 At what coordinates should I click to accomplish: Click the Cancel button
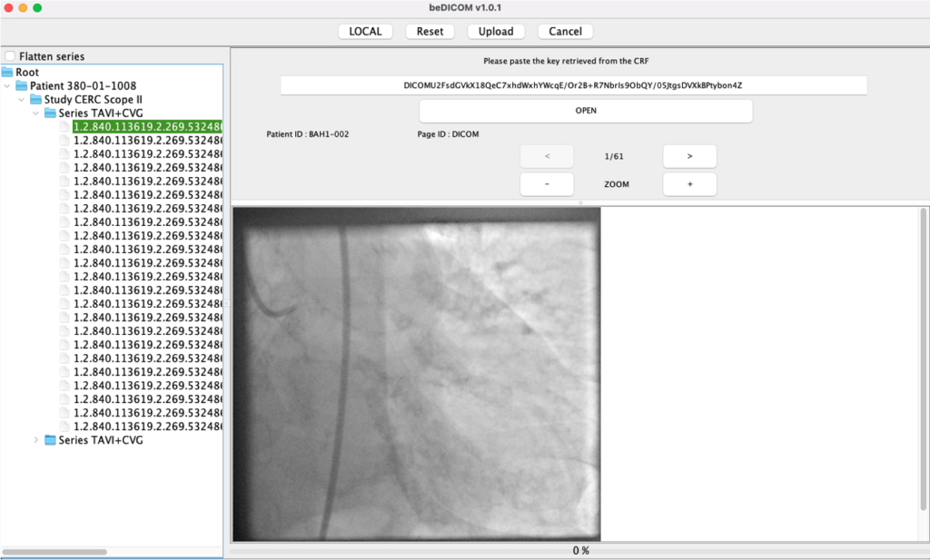click(x=565, y=31)
